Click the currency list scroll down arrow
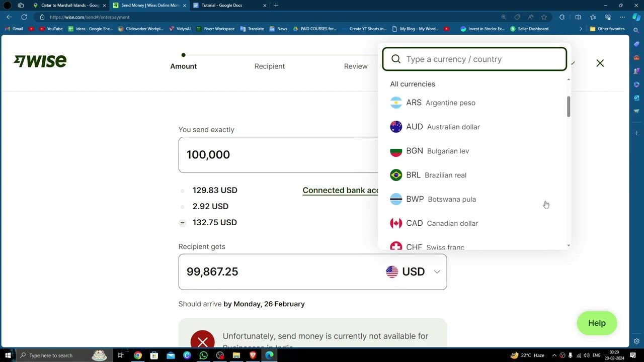The width and height of the screenshot is (644, 362). pyautogui.click(x=569, y=245)
